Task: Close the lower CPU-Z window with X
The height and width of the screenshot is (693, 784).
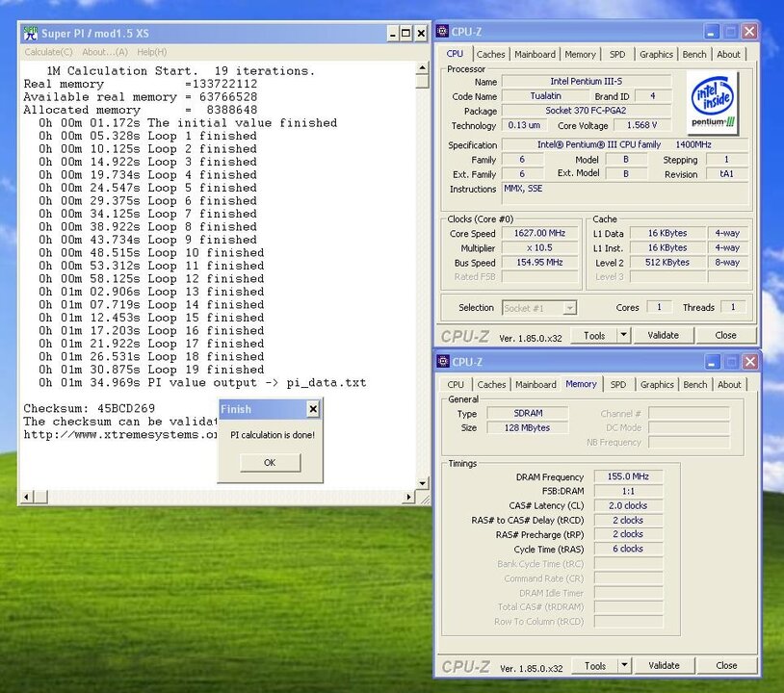Action: click(750, 362)
